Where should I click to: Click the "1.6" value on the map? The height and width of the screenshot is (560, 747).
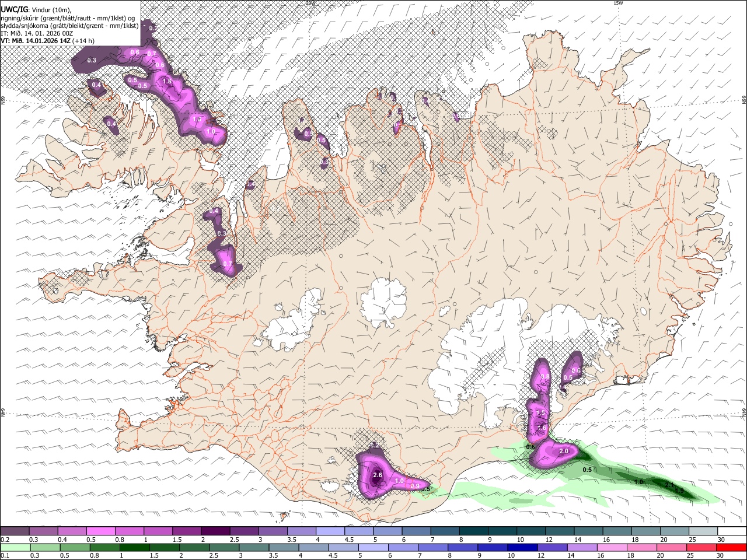coord(542,428)
